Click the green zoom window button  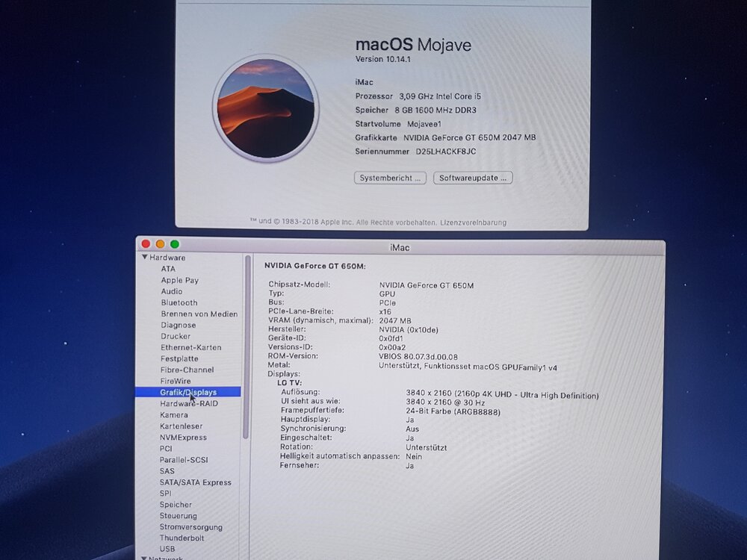click(x=175, y=244)
